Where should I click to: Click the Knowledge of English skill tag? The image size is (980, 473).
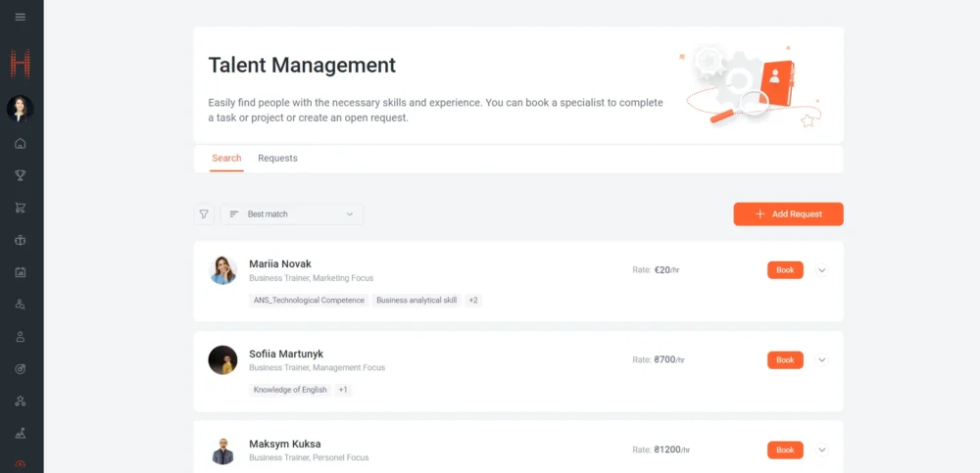(289, 390)
